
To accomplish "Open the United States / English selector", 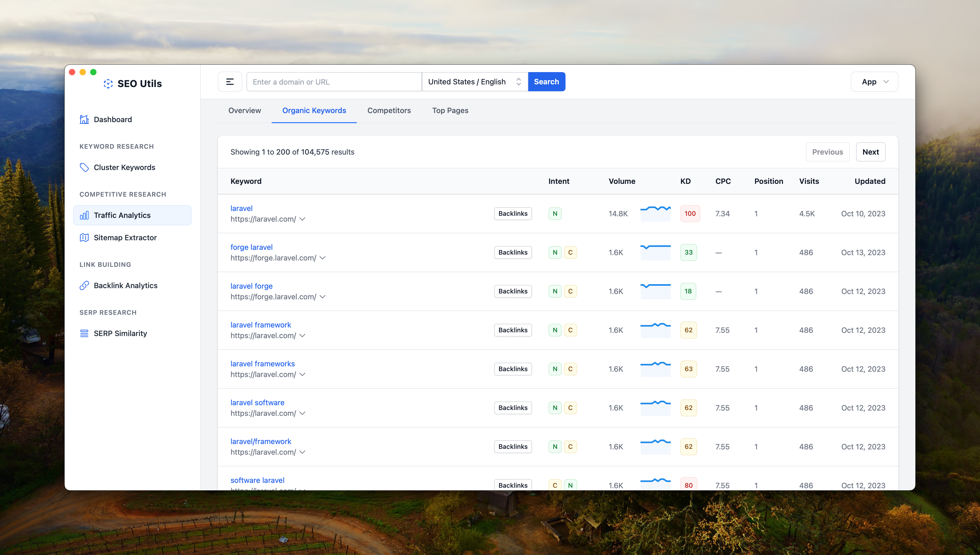I will tap(474, 82).
